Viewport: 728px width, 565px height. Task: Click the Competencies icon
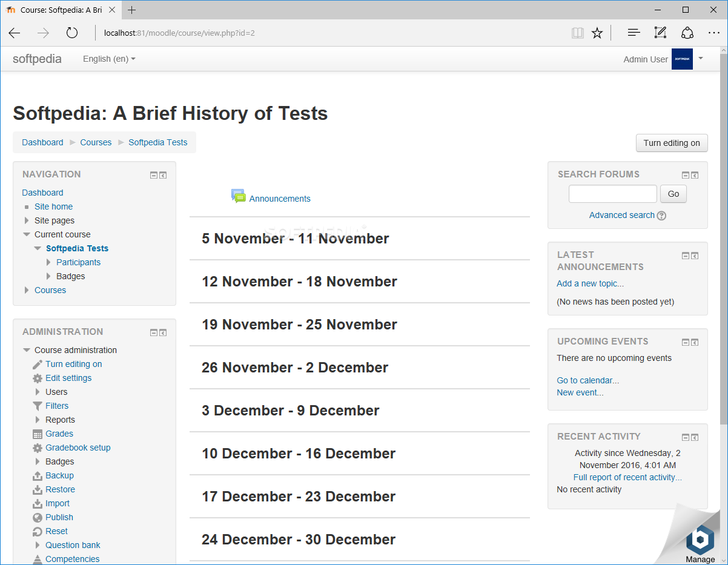click(x=38, y=559)
